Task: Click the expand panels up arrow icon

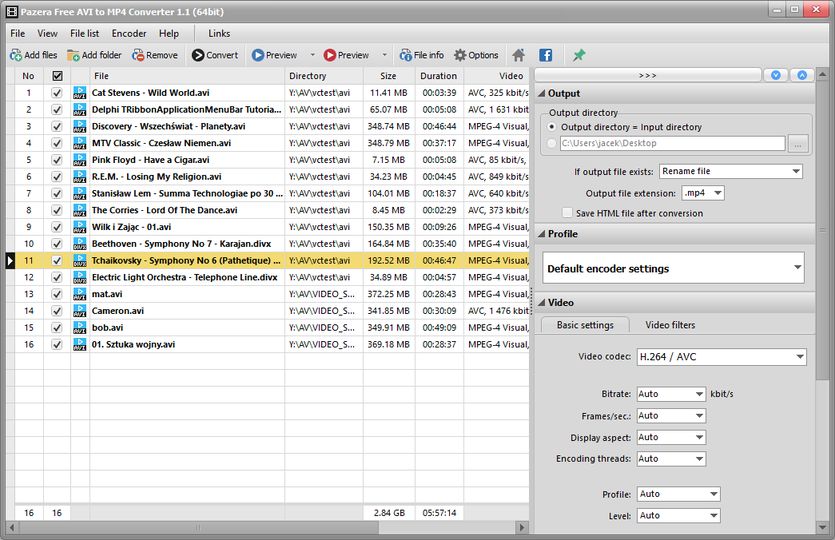Action: pyautogui.click(x=802, y=76)
